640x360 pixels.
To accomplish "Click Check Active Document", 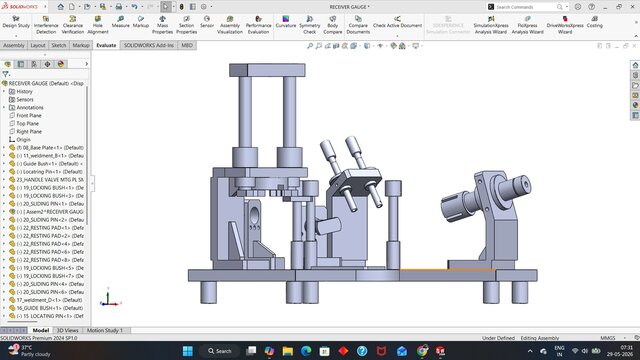I will pos(397,22).
